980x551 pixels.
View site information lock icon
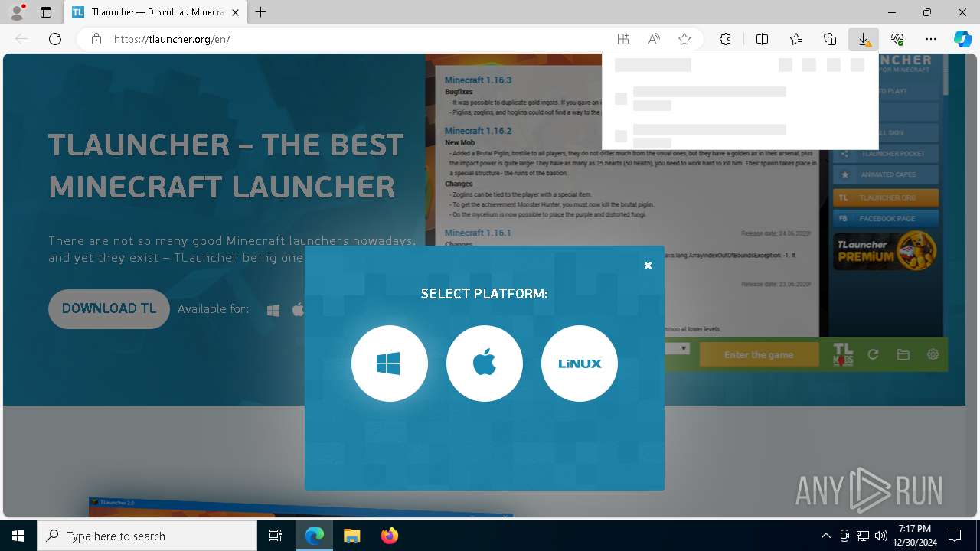coord(96,39)
